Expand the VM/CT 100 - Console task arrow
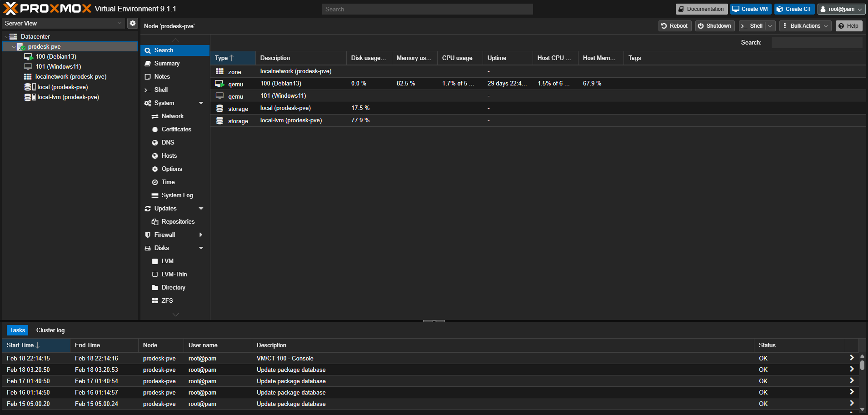 [852, 358]
